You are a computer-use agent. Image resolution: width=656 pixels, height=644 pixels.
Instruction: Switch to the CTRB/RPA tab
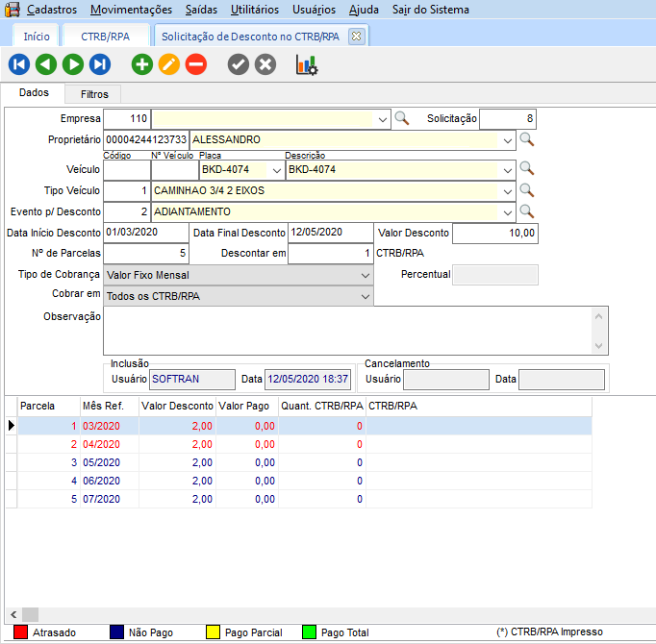pos(106,37)
